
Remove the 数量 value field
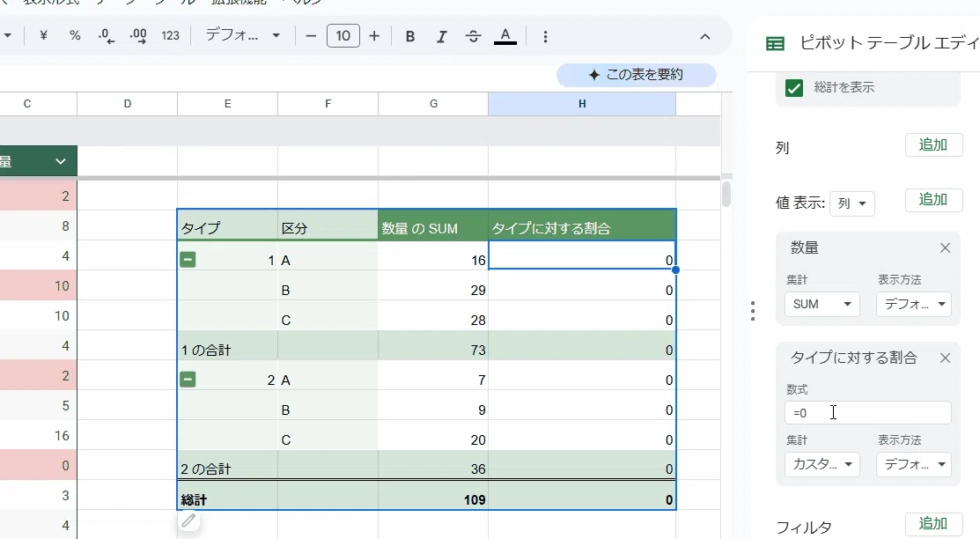coord(945,248)
